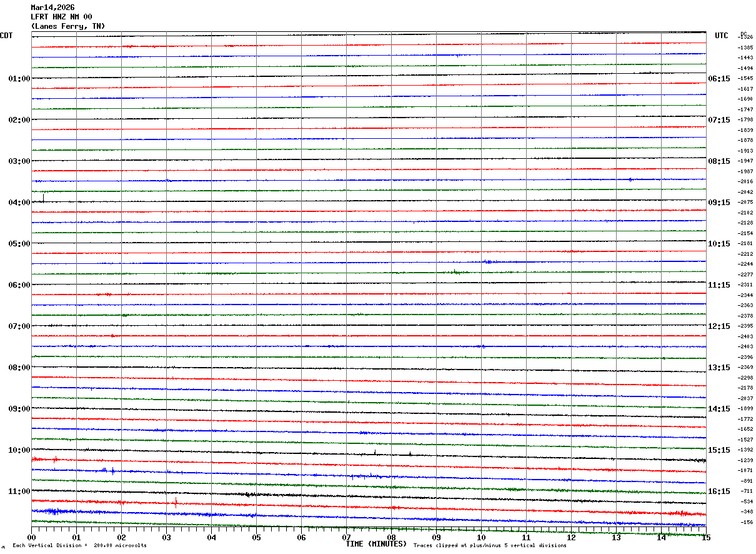
Task: Click minute tick label '14' on bottom axis
Action: [661, 538]
